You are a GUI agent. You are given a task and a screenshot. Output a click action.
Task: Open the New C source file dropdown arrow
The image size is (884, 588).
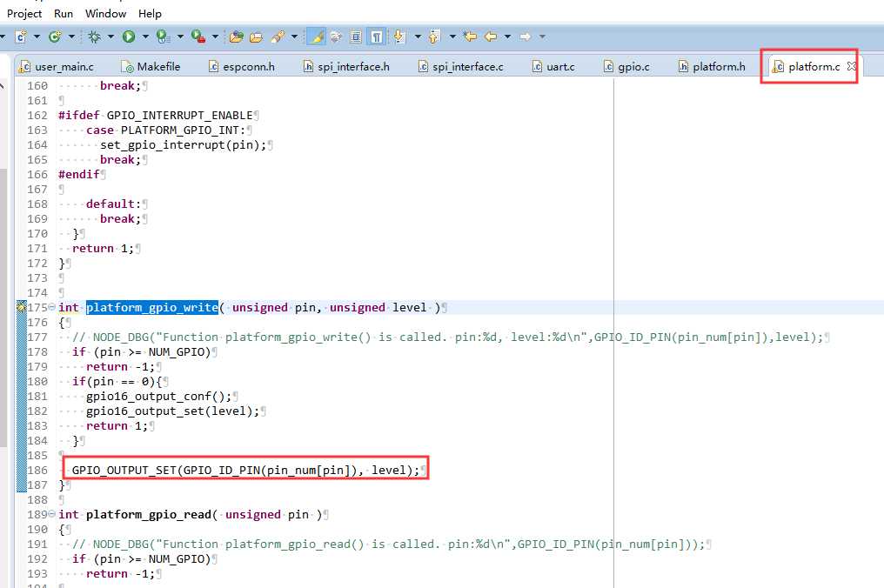click(x=37, y=37)
